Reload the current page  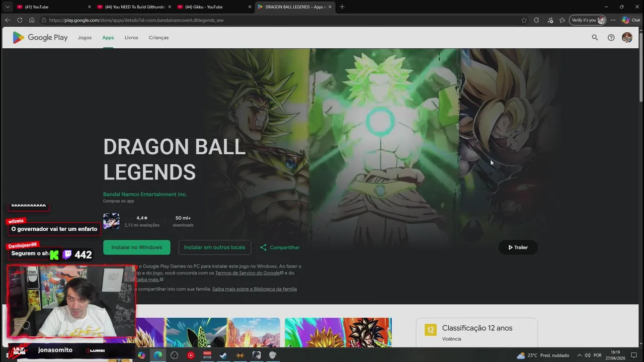(x=20, y=20)
